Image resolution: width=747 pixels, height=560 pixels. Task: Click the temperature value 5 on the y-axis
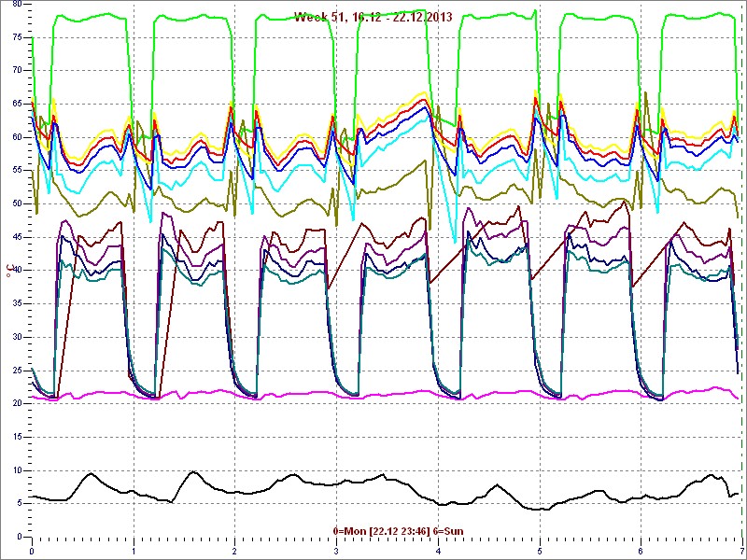click(x=19, y=504)
